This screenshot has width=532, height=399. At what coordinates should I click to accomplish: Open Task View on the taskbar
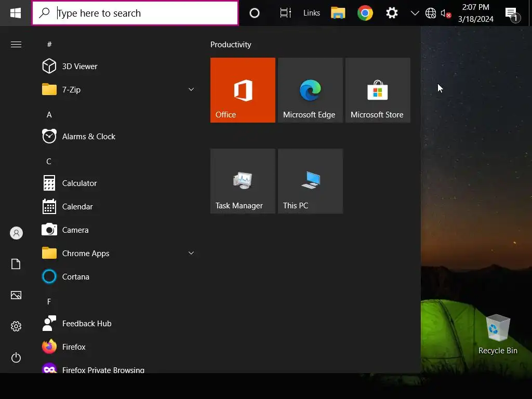(x=285, y=13)
